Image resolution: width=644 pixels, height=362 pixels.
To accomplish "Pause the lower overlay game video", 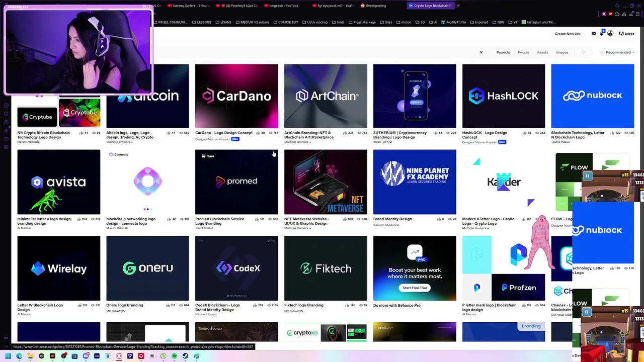I will coord(587,312).
